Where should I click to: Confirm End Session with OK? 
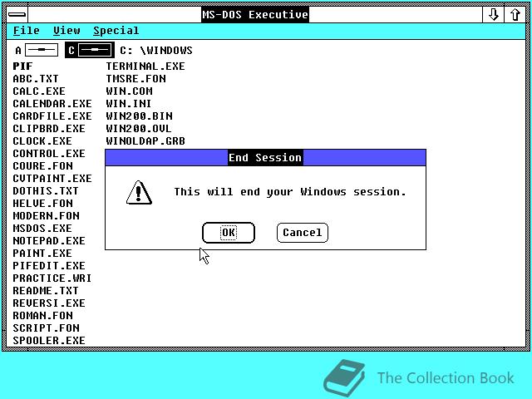(229, 233)
